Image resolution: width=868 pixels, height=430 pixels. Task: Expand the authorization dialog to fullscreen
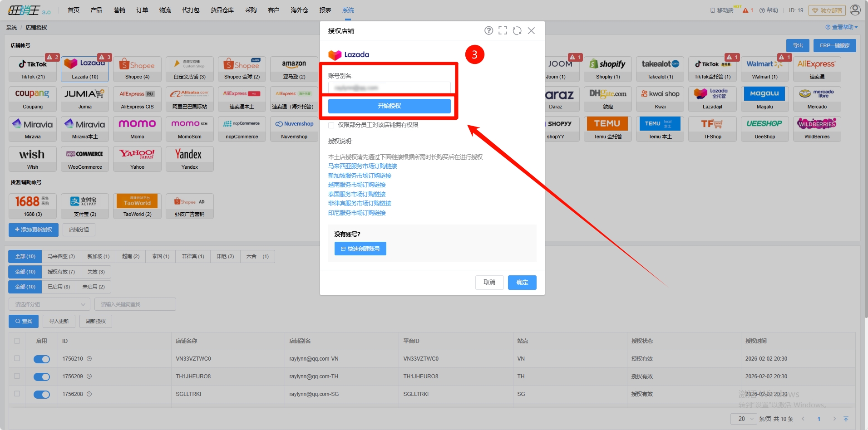coord(503,30)
